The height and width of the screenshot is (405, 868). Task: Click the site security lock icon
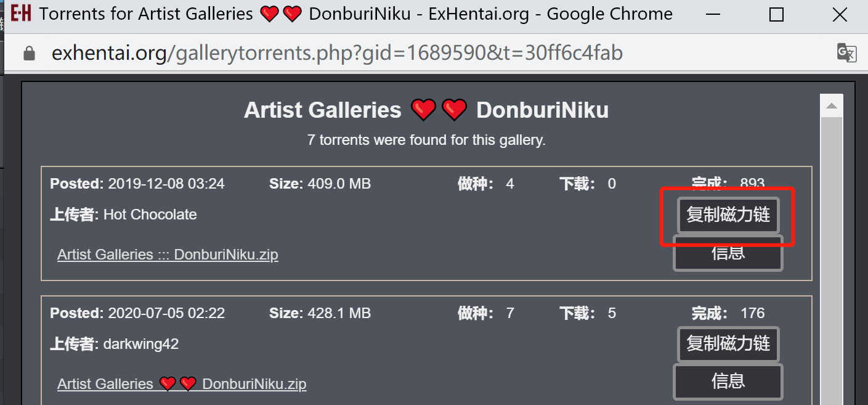click(x=29, y=54)
